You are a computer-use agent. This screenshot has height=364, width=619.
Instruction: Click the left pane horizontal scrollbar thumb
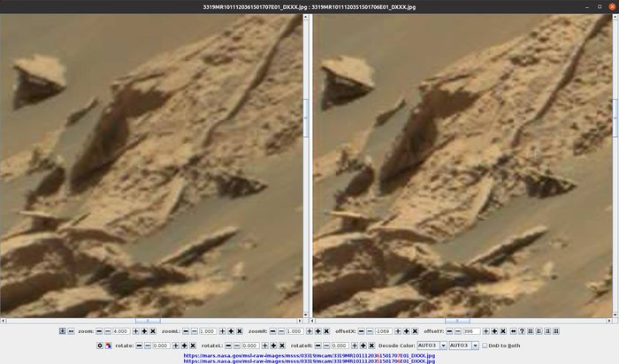pos(148,321)
